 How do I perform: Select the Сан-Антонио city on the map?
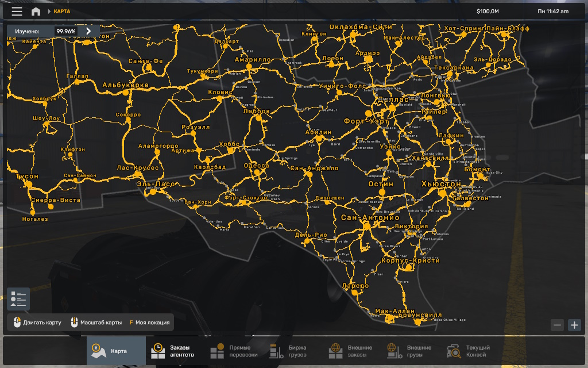coord(367,225)
